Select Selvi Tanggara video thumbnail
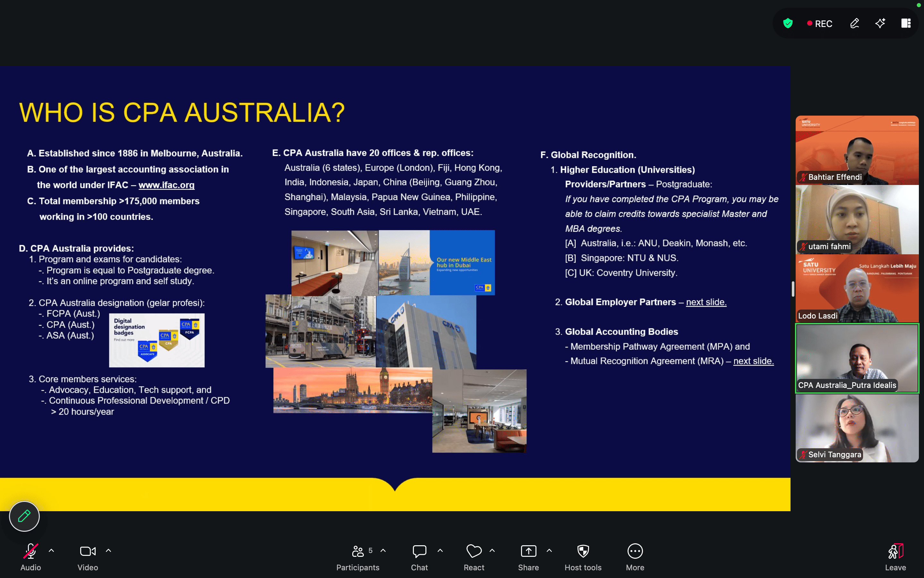Screen dimensions: 924x578 857,428
